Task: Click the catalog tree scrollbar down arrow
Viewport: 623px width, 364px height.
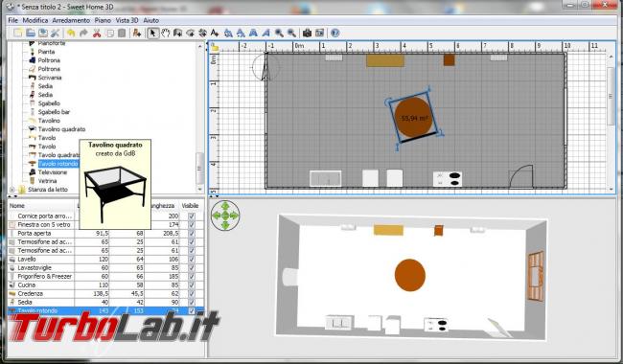Action: (200, 190)
